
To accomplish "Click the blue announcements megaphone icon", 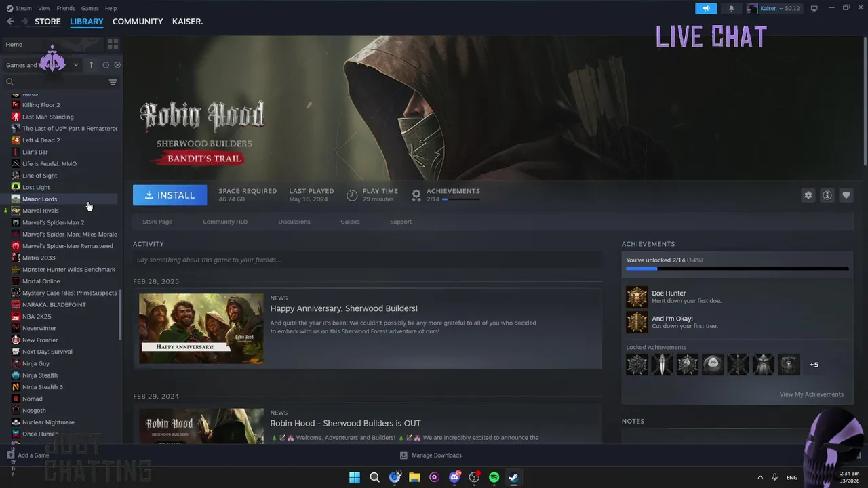I will click(x=706, y=8).
